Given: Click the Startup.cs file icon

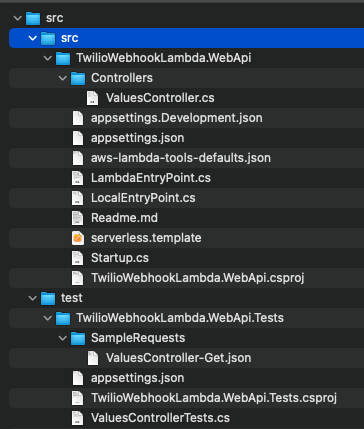Looking at the screenshot, I should coord(78,258).
